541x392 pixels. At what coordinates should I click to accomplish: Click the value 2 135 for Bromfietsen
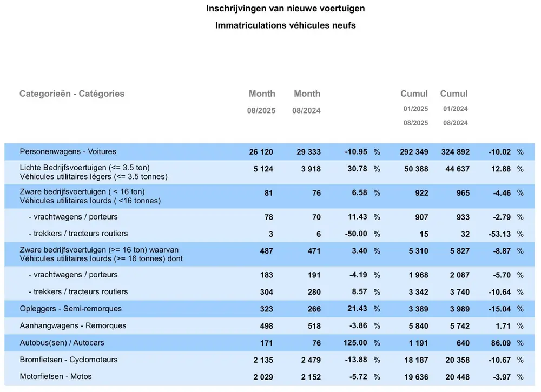[x=263, y=360]
